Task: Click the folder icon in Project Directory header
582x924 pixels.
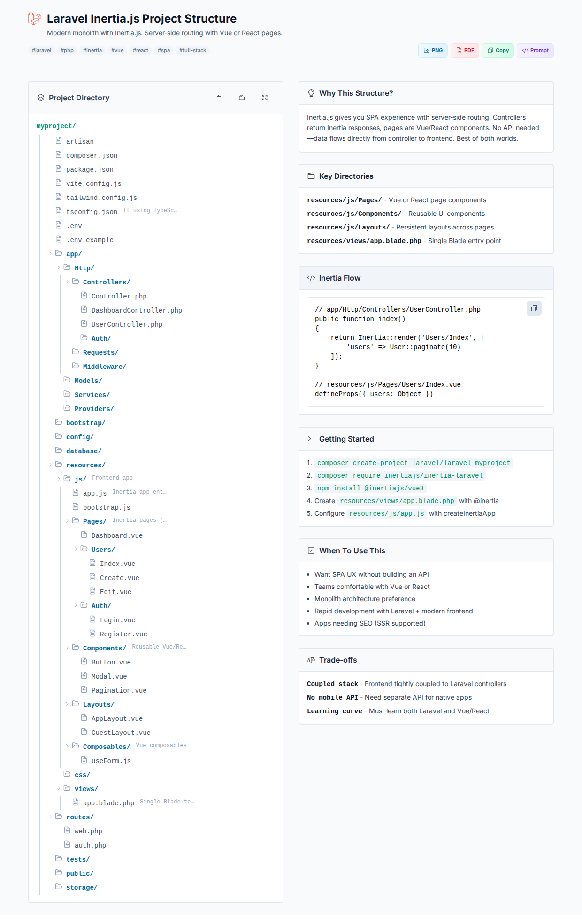Action: click(x=242, y=98)
